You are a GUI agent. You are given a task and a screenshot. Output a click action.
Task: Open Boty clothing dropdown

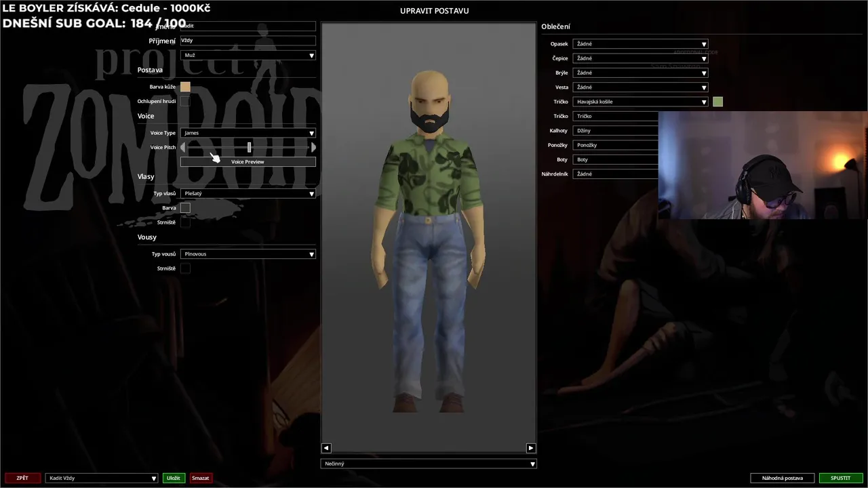coord(615,159)
